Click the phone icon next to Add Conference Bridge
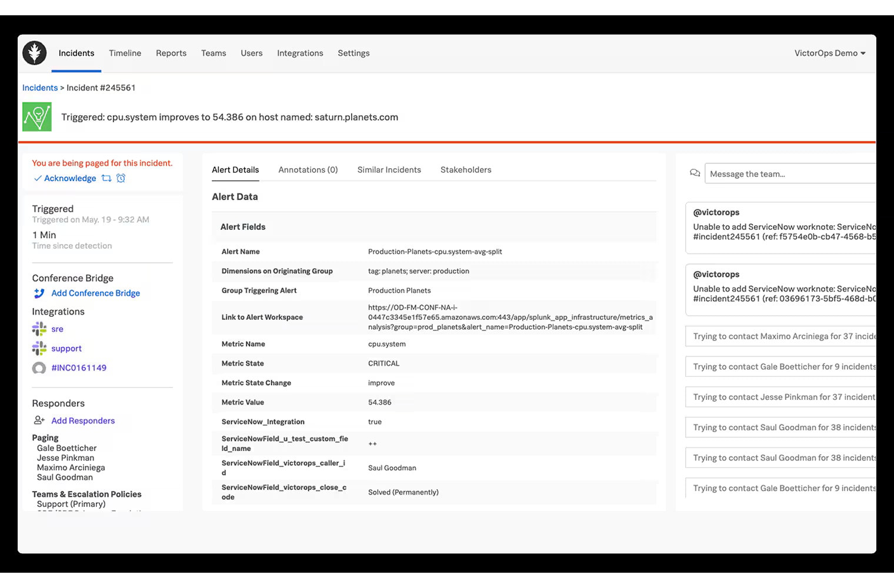Screen dimensions: 894x588 (39, 293)
